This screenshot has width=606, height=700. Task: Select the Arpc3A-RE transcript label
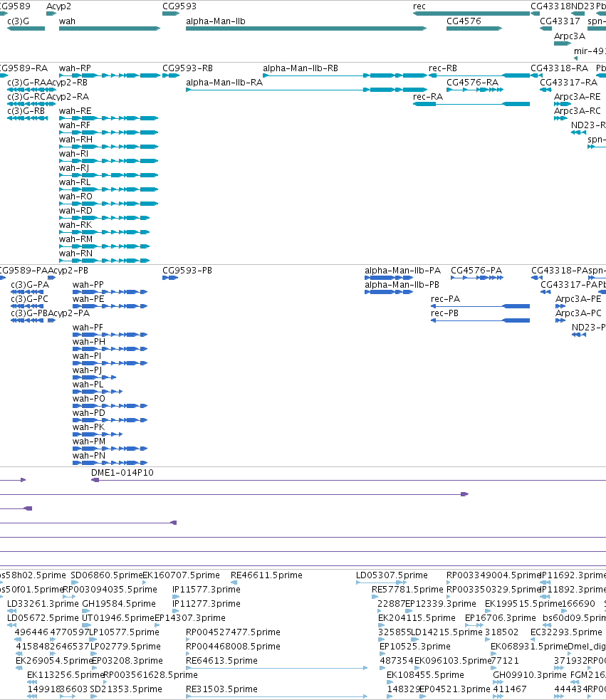coord(578,97)
